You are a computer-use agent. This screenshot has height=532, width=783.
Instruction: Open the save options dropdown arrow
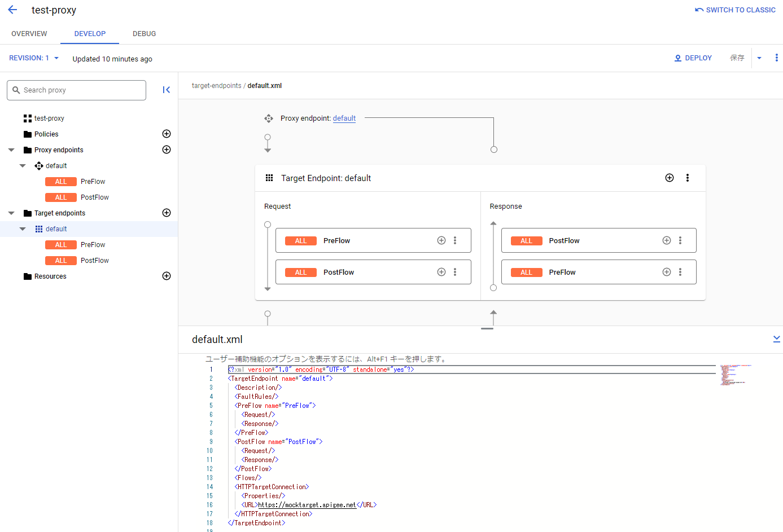click(759, 58)
